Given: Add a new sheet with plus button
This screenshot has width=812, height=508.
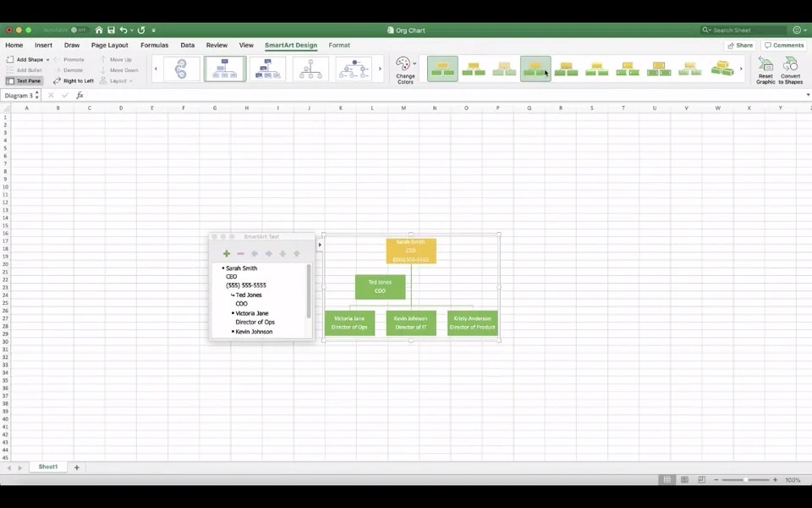Looking at the screenshot, I should 77,467.
